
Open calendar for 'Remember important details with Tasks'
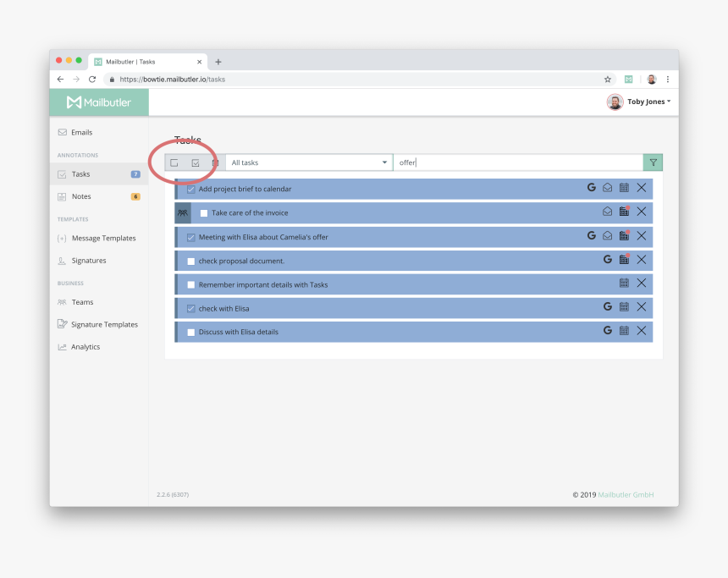[624, 283]
